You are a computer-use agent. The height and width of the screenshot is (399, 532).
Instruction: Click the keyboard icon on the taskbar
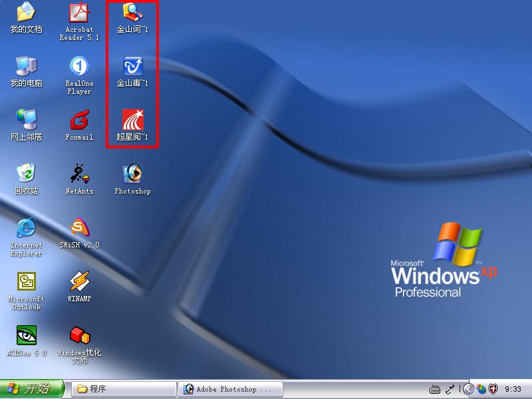coord(435,389)
